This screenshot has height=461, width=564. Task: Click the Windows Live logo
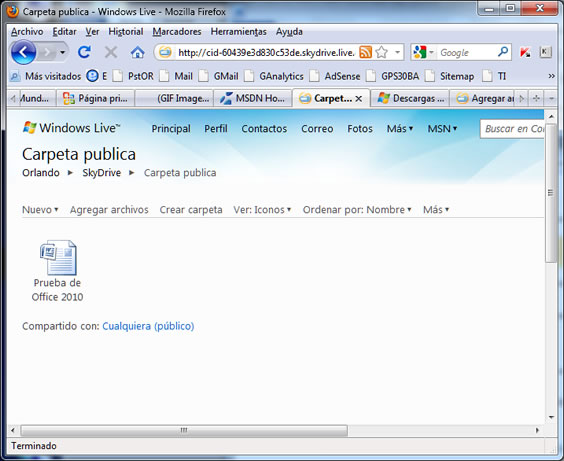[x=71, y=128]
